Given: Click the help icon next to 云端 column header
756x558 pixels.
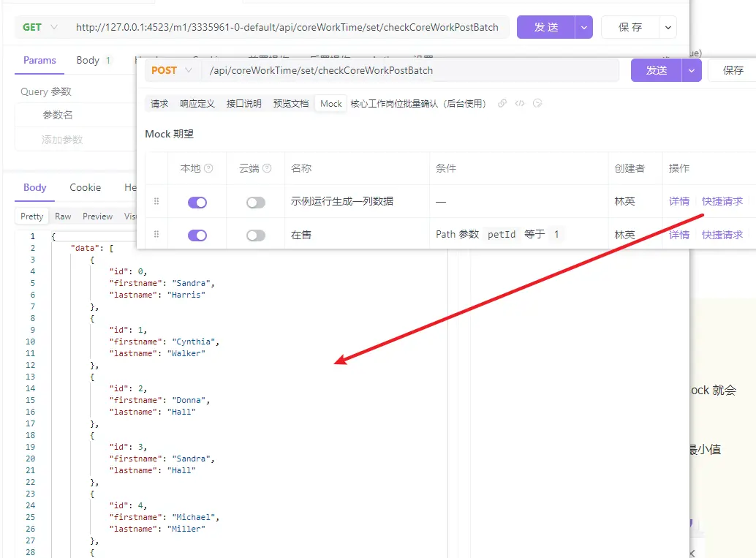Looking at the screenshot, I should [267, 167].
